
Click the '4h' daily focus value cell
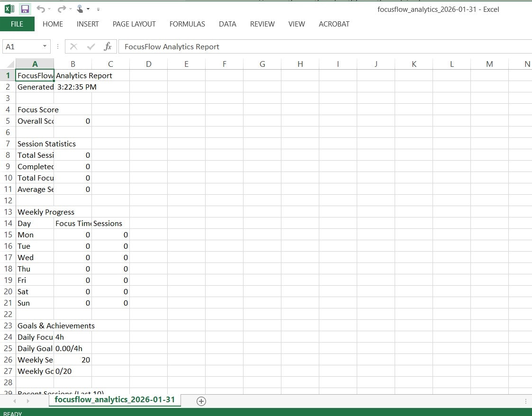click(72, 337)
